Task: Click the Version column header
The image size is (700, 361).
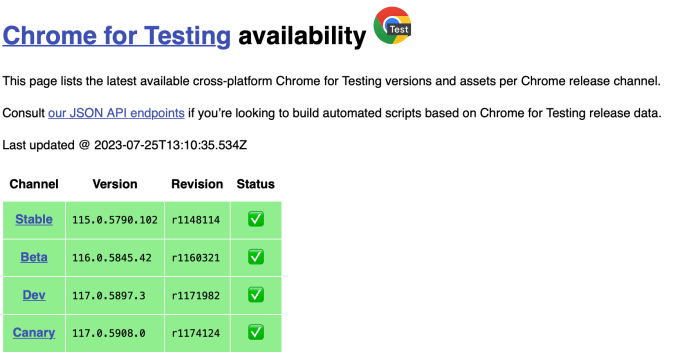Action: click(x=115, y=184)
